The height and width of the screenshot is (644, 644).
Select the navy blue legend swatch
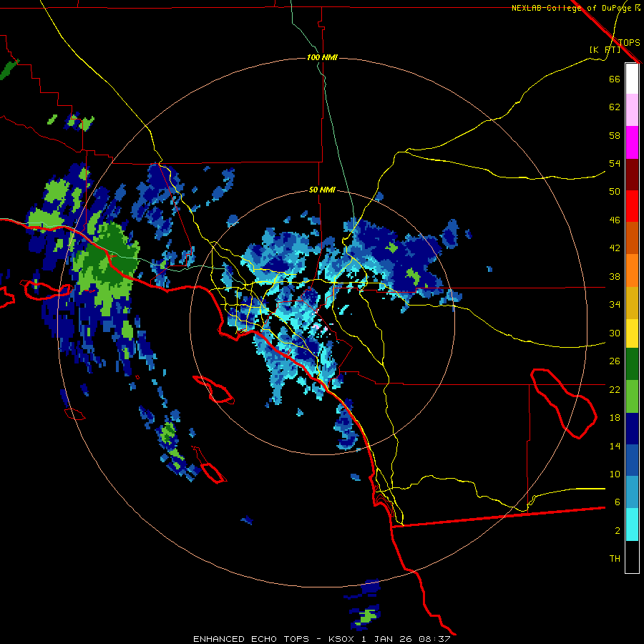tap(632, 429)
